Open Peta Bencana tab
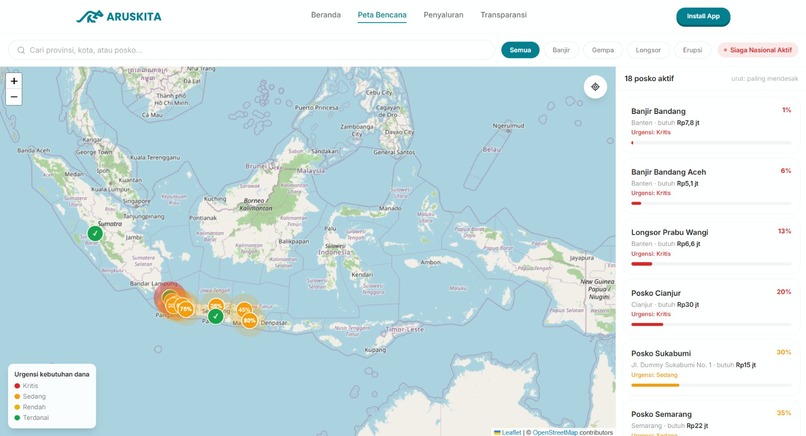This screenshot has width=806, height=436. point(382,15)
